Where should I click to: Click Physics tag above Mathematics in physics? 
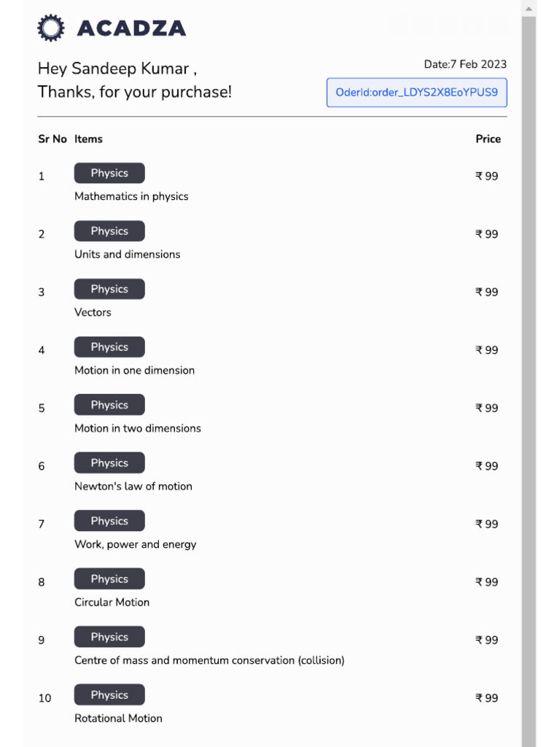pos(109,174)
